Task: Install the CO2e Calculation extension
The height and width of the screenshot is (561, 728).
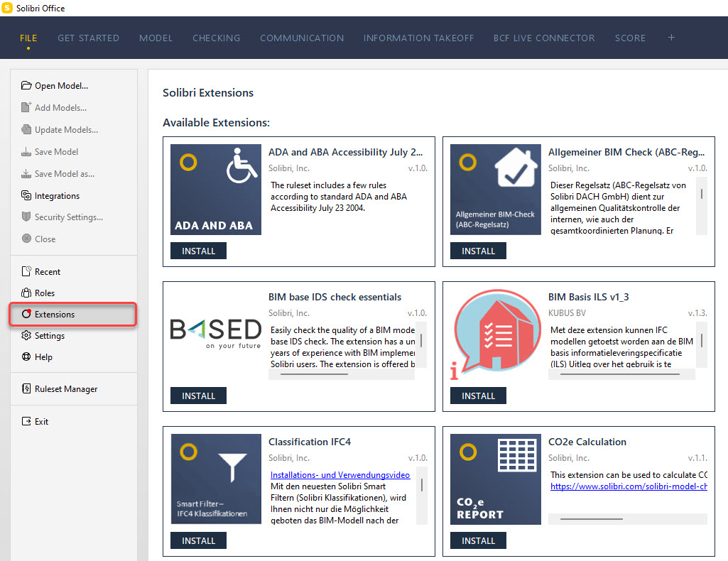Action: [478, 540]
